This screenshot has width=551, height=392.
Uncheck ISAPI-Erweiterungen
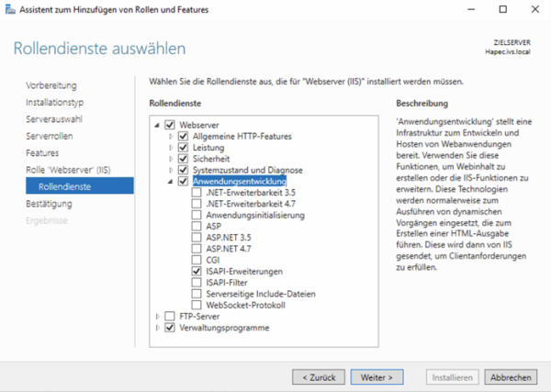[197, 271]
